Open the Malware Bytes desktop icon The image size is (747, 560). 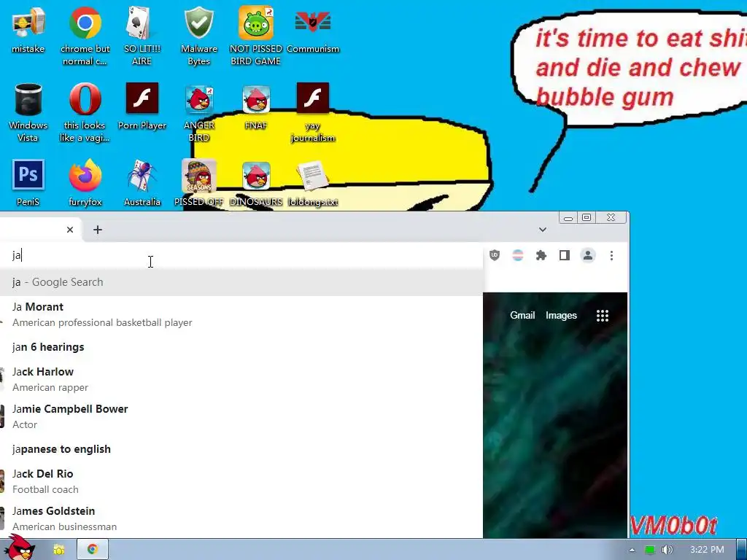pyautogui.click(x=199, y=36)
